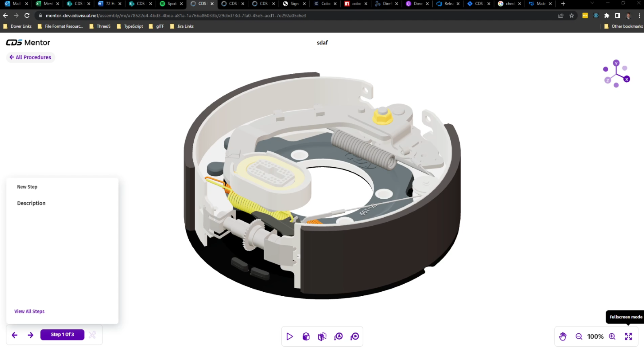Open View All Steps link
The height and width of the screenshot is (347, 644).
pos(29,312)
